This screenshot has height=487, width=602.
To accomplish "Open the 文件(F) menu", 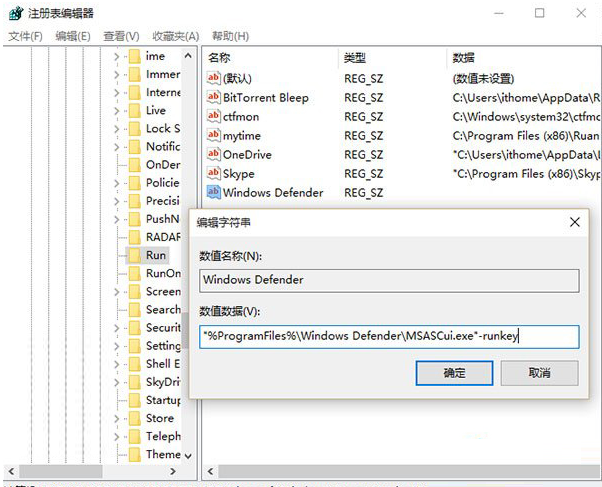I will pos(25,36).
